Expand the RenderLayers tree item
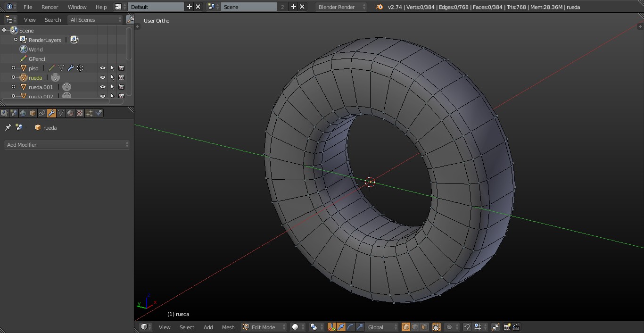The image size is (644, 333). pyautogui.click(x=16, y=40)
